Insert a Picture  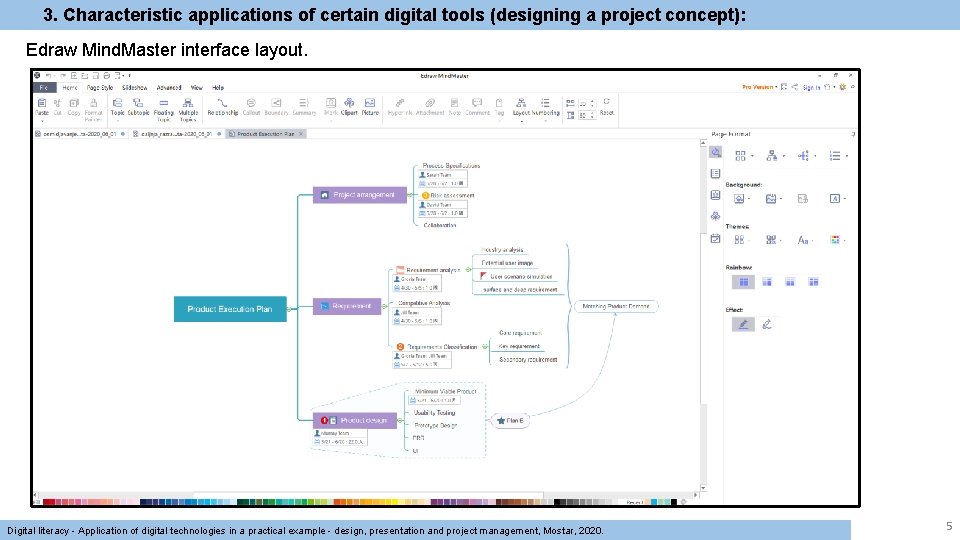coord(370,107)
